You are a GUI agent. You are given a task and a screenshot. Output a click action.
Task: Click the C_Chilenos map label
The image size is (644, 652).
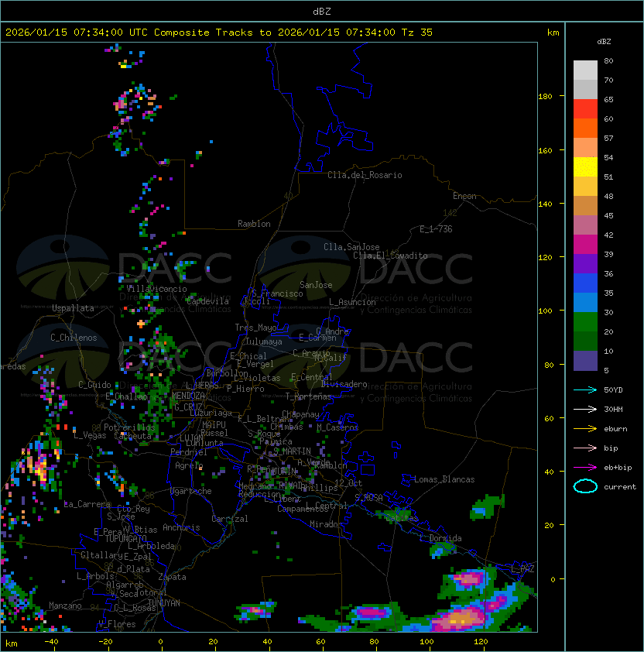coord(74,338)
